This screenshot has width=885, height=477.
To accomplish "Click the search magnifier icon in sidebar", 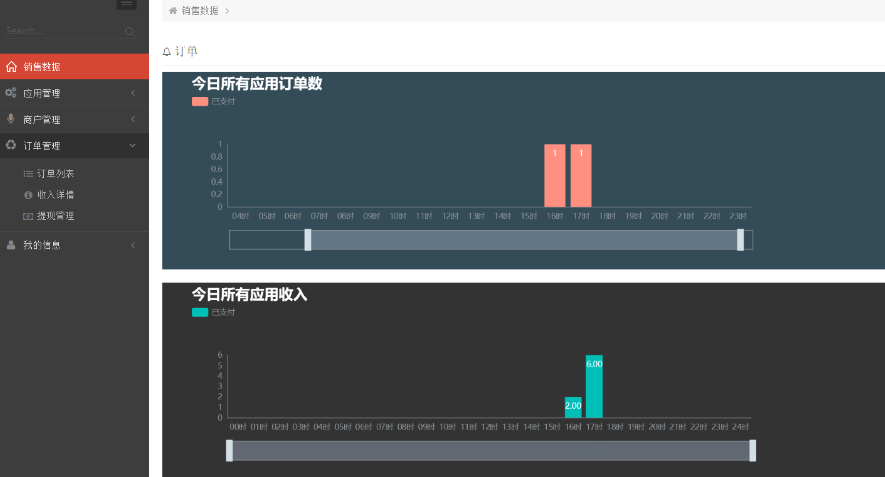I will click(x=130, y=32).
